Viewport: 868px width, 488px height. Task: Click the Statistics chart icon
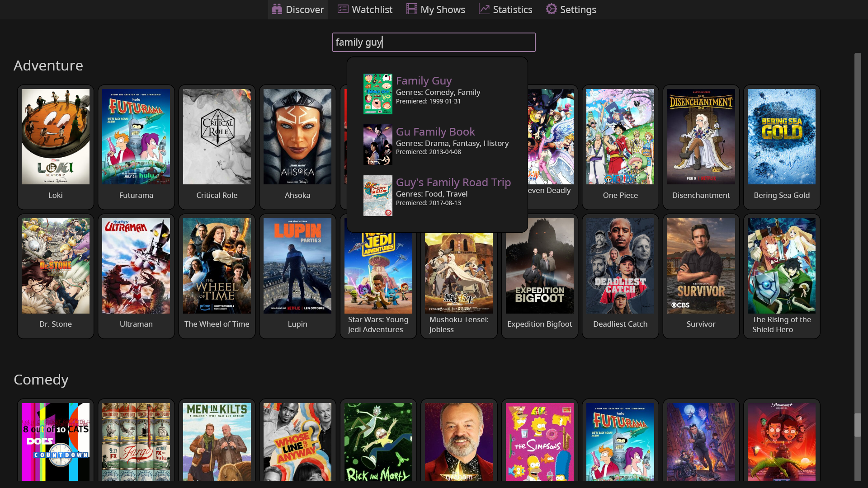point(484,9)
